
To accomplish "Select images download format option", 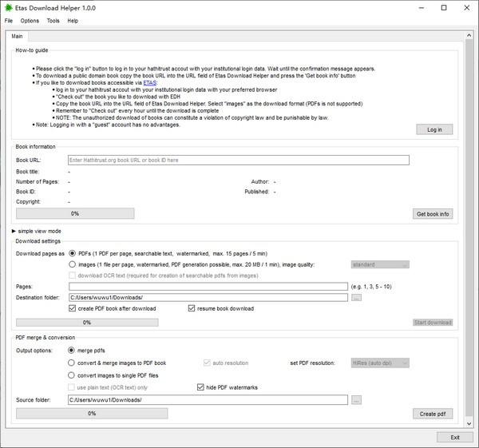I will 72,264.
